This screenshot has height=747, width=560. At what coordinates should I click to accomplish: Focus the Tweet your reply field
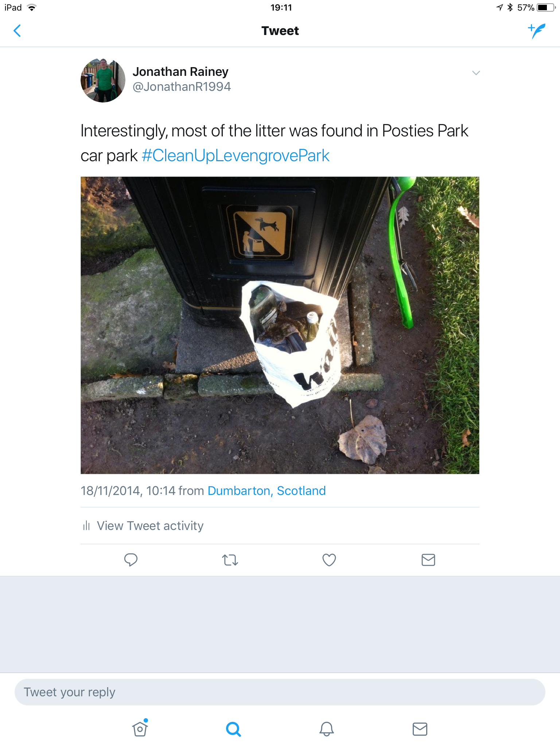[280, 692]
